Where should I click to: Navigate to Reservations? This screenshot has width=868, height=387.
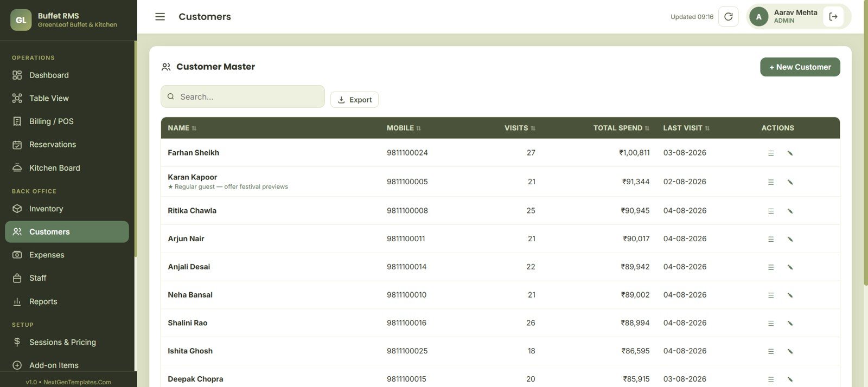tap(67, 145)
